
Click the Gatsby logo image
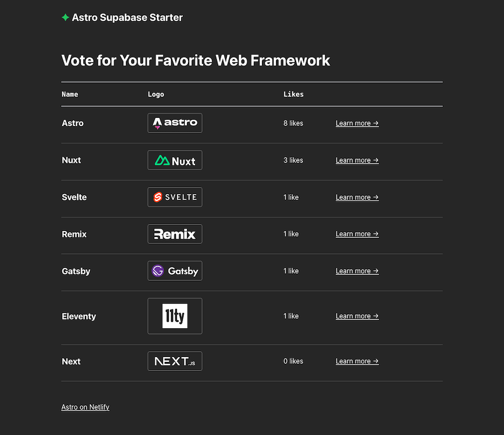[x=175, y=271]
